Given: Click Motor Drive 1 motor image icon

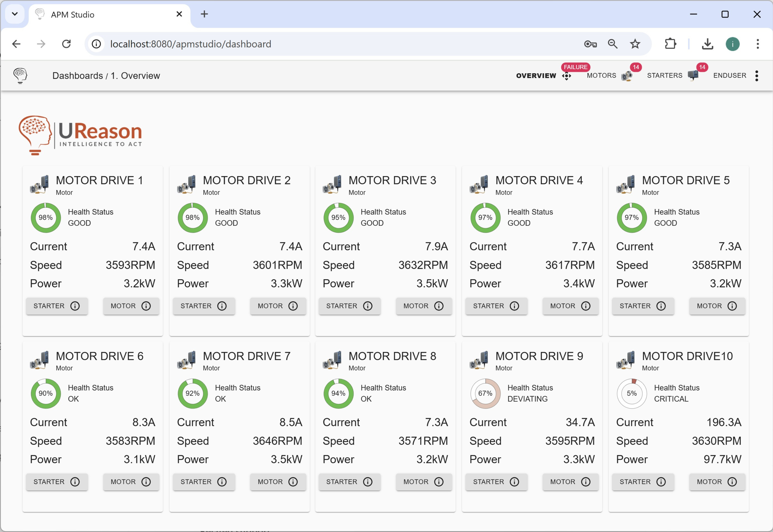Looking at the screenshot, I should pos(39,184).
